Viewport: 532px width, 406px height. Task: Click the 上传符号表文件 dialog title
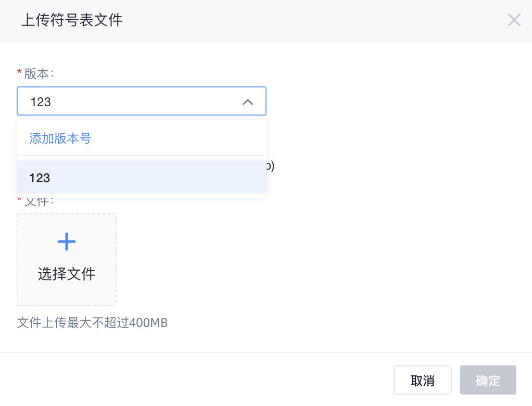point(72,20)
